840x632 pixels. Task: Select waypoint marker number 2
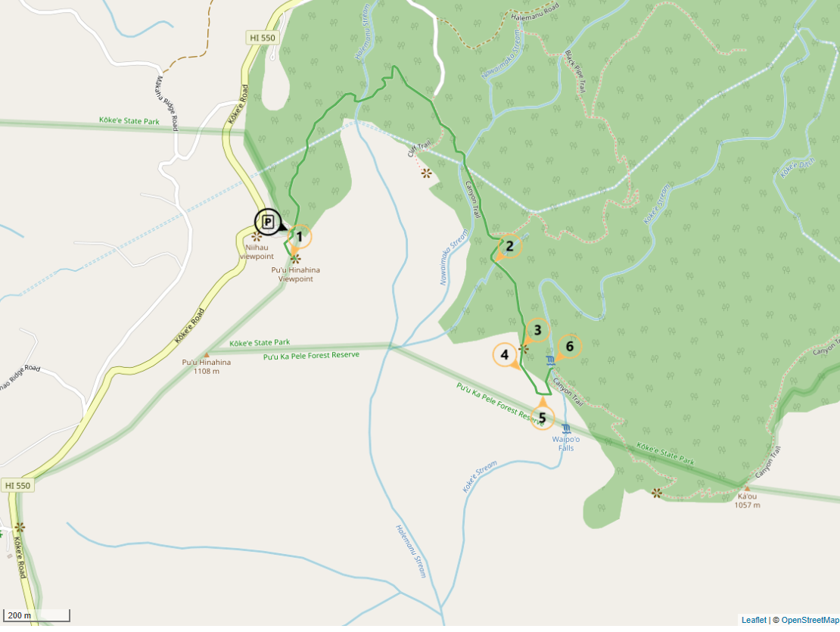509,247
